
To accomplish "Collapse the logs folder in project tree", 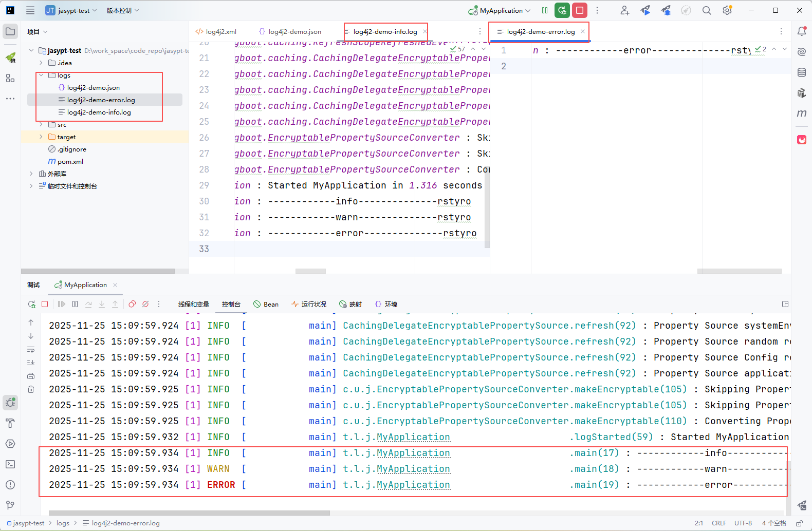I will tap(41, 75).
